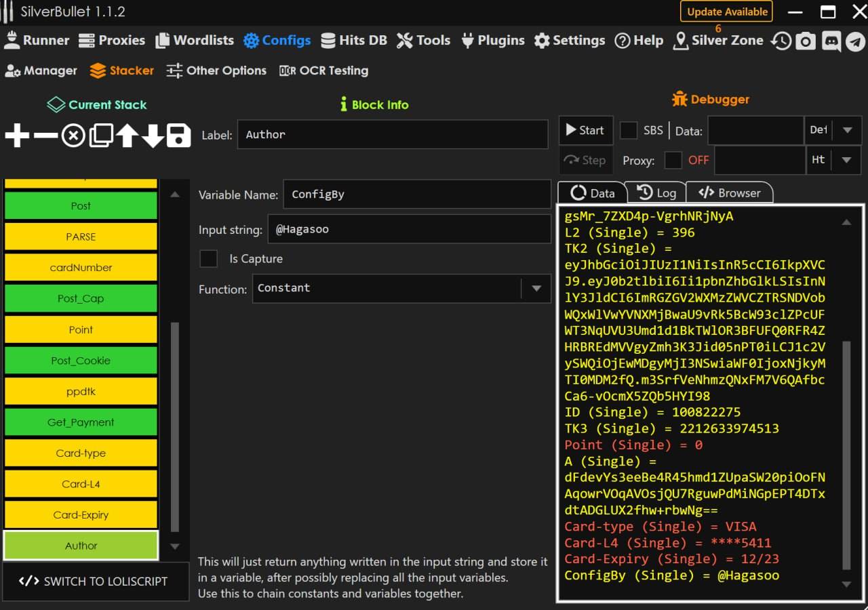Viewport: 868px width, 610px height.
Task: Click the block list vertical scrollbar
Action: tap(174, 427)
